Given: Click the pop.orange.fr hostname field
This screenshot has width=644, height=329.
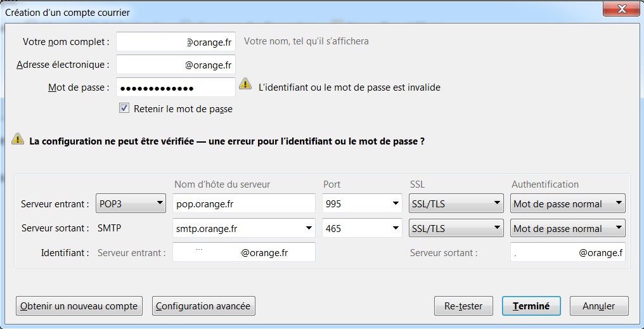Looking at the screenshot, I should click(x=244, y=203).
